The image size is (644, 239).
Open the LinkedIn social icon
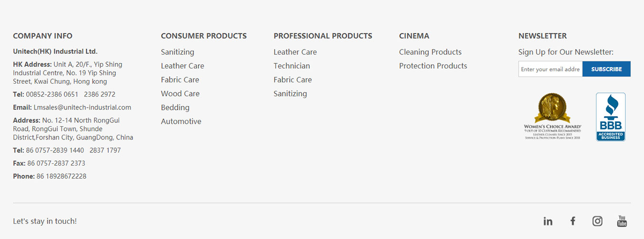pyautogui.click(x=548, y=221)
